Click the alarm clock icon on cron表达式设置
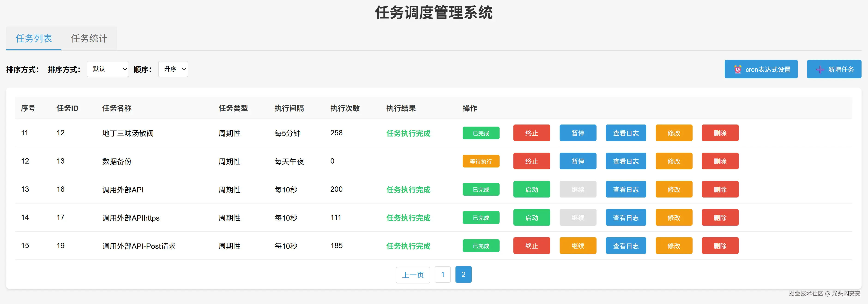 click(738, 70)
